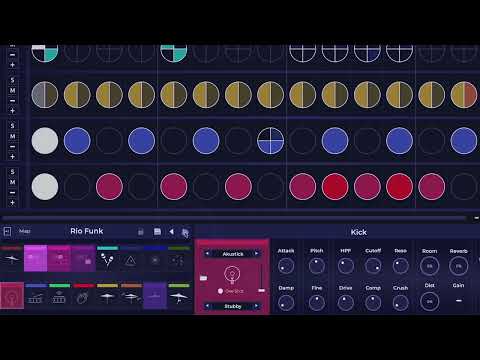Select the brightest magenta pad

point(36,259)
